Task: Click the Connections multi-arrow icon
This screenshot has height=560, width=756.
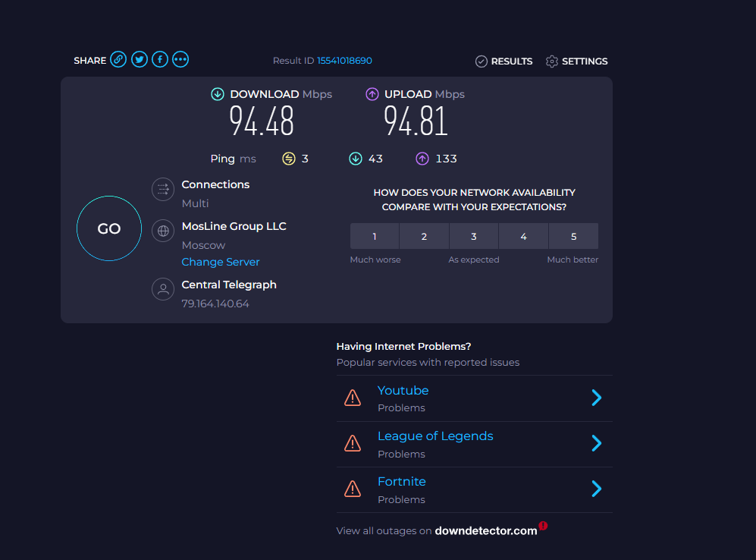Action: [x=163, y=190]
